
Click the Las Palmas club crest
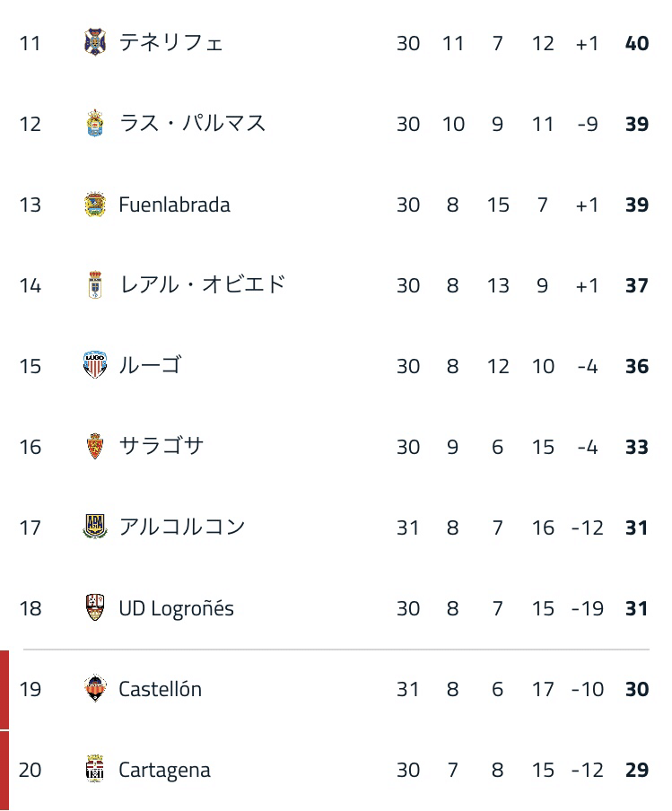(95, 123)
